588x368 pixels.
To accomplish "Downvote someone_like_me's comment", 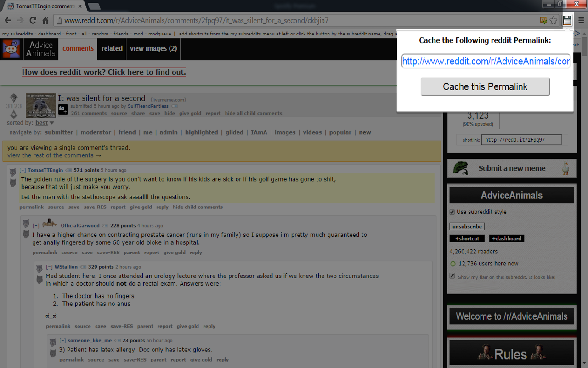I will tap(53, 353).
